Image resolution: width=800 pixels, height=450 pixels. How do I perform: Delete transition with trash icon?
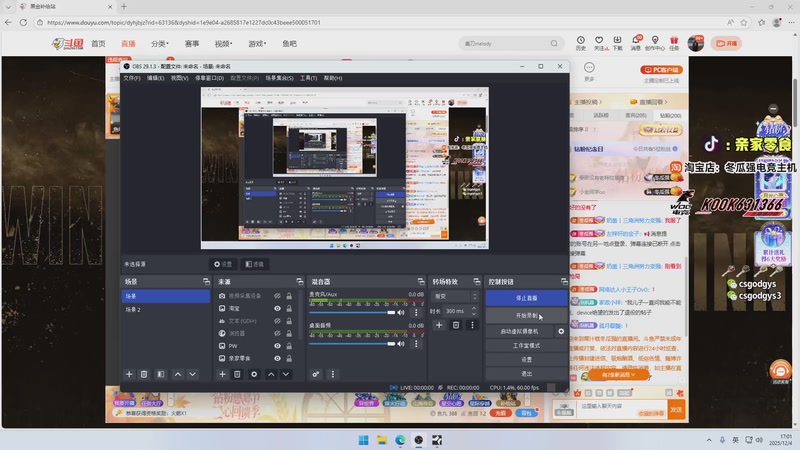tap(456, 324)
